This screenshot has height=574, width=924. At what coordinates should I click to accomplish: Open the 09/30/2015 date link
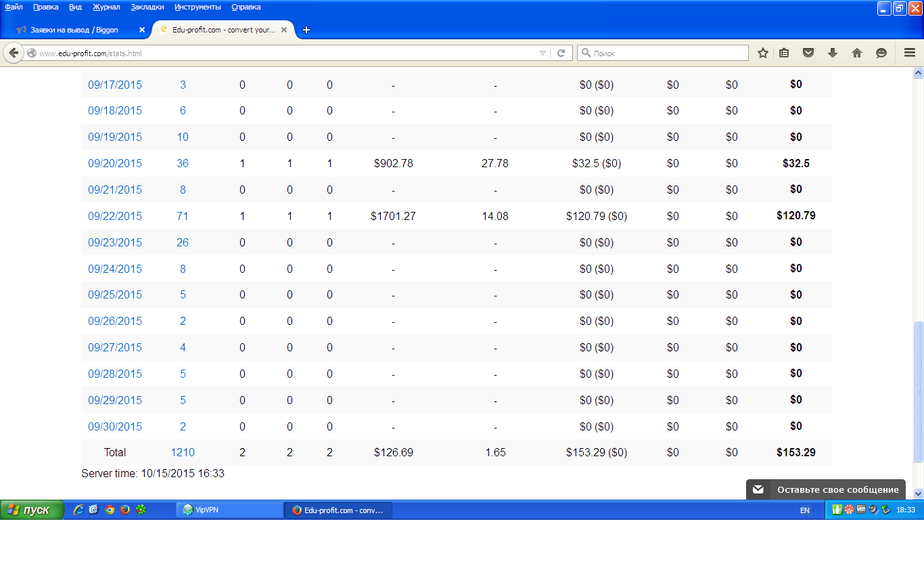[x=115, y=426]
